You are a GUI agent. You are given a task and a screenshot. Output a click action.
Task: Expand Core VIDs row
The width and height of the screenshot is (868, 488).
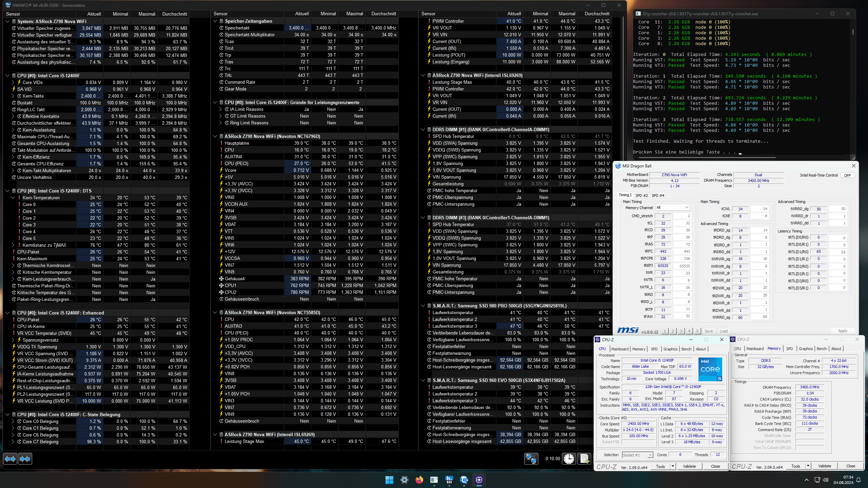(13, 82)
